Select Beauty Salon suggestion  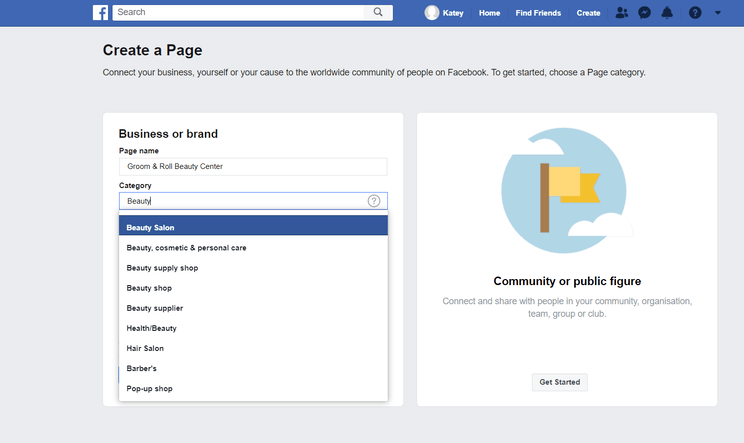pos(253,228)
